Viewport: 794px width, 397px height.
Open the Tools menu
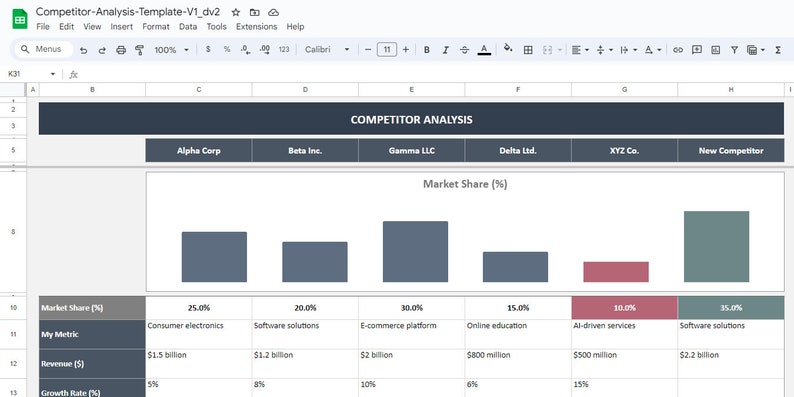pyautogui.click(x=216, y=26)
